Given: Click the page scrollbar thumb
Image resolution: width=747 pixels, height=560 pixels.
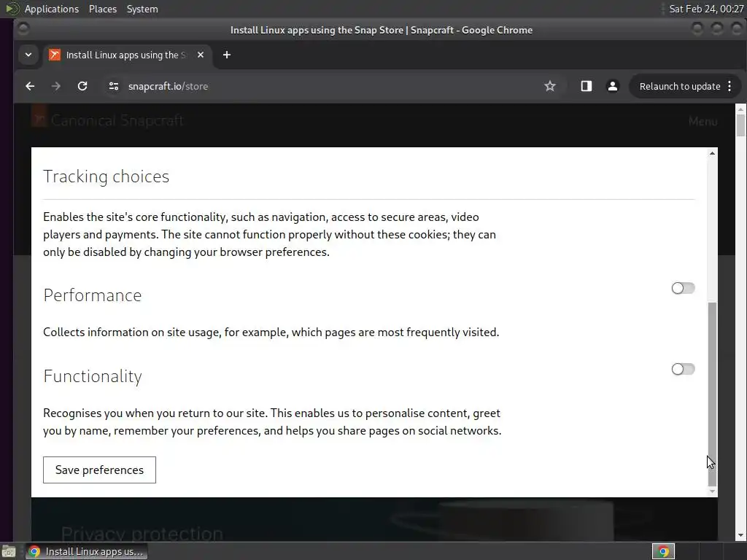Looking at the screenshot, I should [740, 125].
